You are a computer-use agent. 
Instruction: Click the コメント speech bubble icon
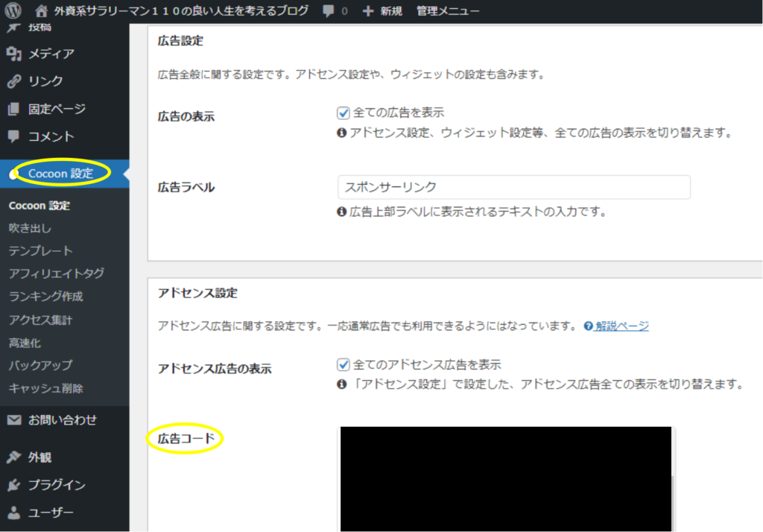tap(13, 136)
